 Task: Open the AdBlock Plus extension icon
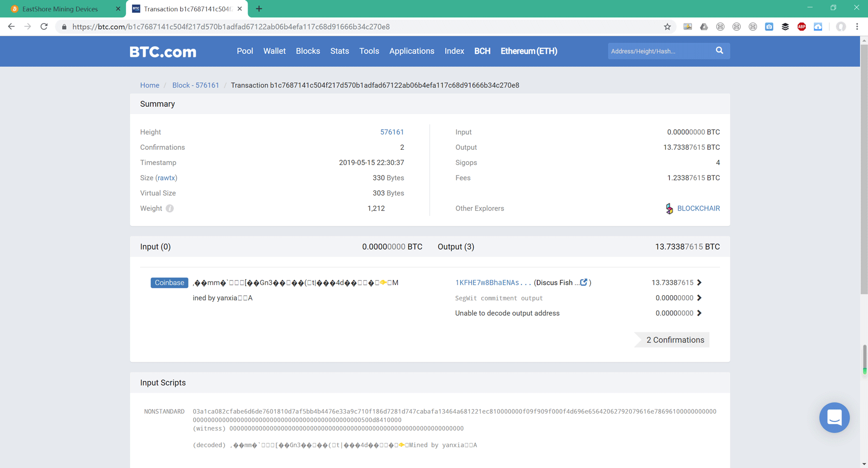[x=801, y=27]
